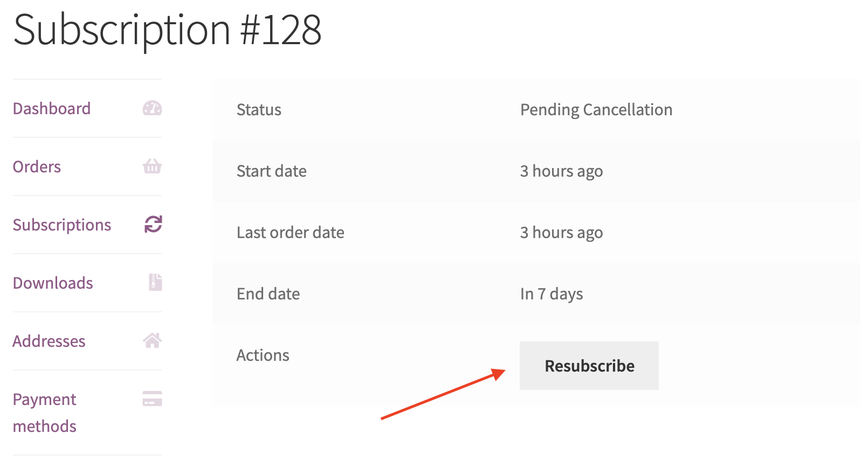
Task: Click the Dashboard gauge icon
Action: (152, 108)
